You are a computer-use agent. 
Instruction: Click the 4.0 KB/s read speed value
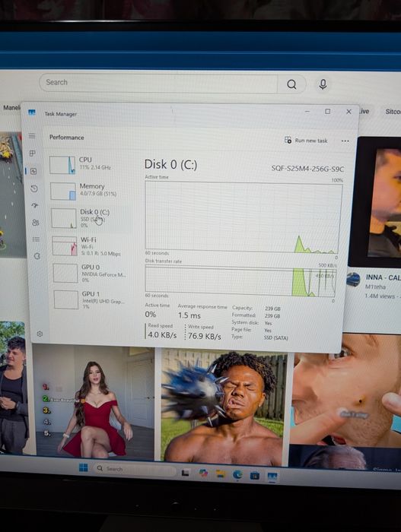pos(162,335)
